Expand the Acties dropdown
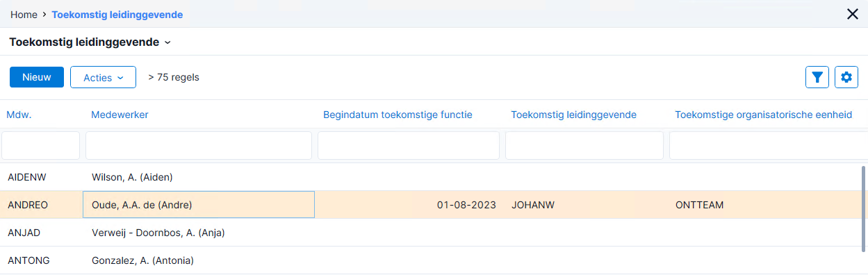The width and height of the screenshot is (868, 275). pos(103,78)
